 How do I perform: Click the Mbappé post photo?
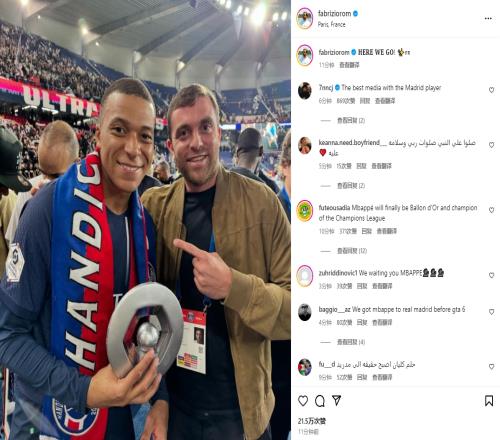click(x=145, y=220)
